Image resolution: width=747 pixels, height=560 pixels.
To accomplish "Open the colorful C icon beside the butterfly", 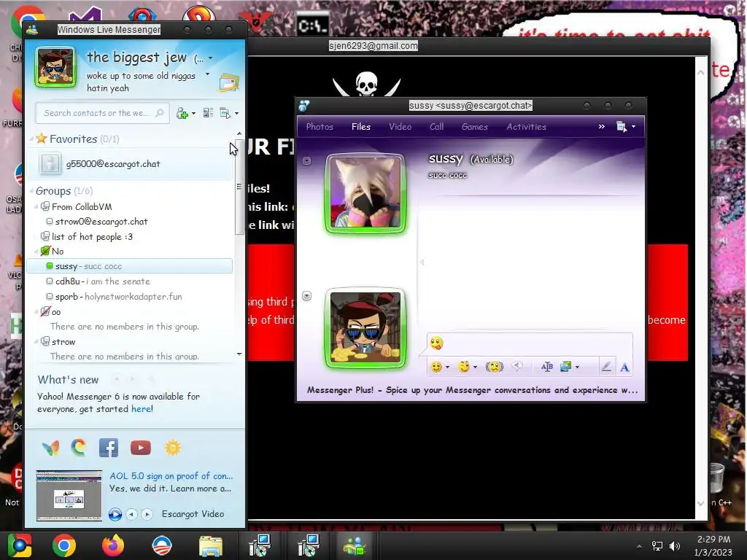I will pos(79,447).
